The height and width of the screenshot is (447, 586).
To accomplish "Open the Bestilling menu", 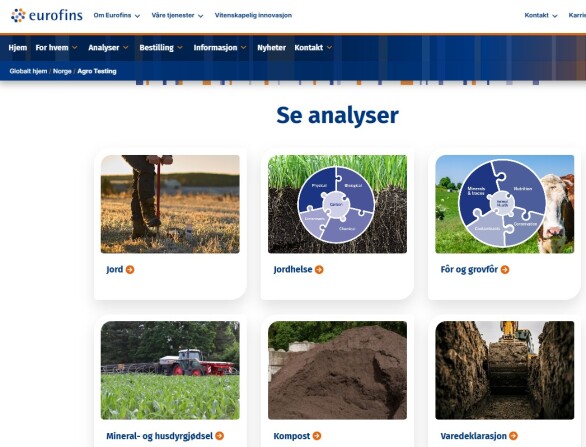I will tap(157, 47).
